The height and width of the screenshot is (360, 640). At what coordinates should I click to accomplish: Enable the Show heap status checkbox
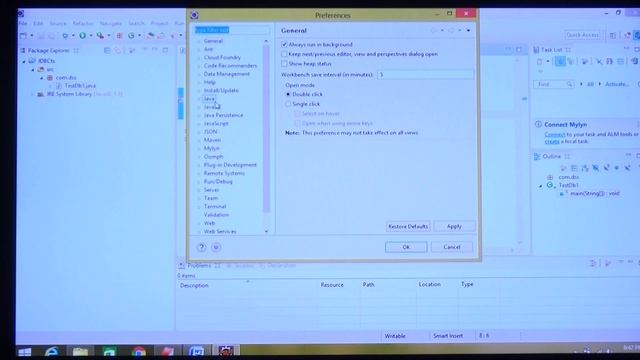pos(284,64)
